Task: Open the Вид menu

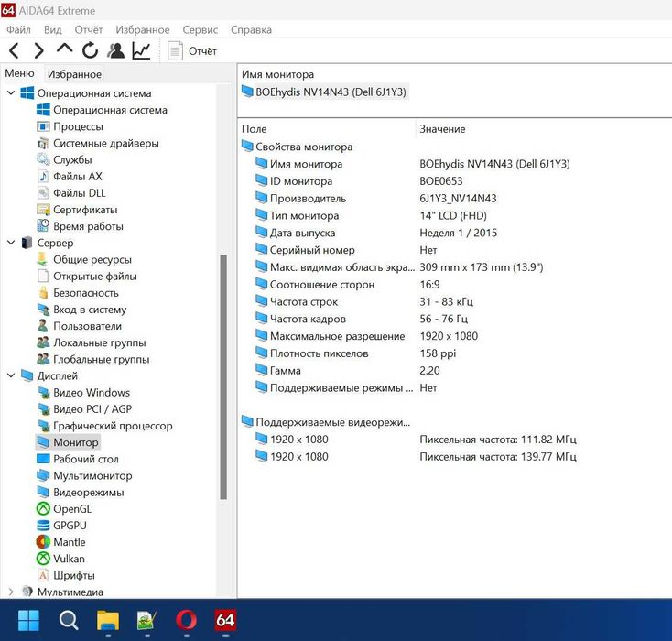Action: [53, 30]
